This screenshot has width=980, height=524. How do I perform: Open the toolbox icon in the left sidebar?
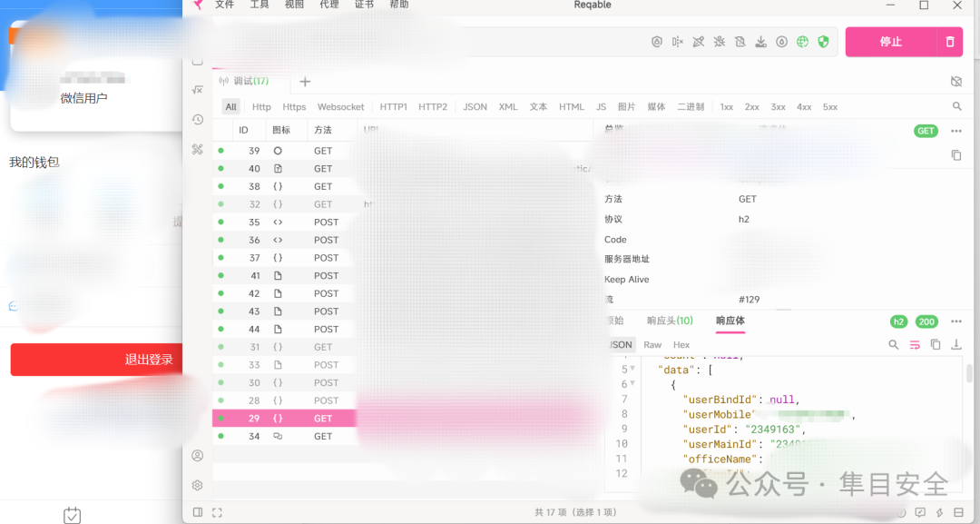198,150
